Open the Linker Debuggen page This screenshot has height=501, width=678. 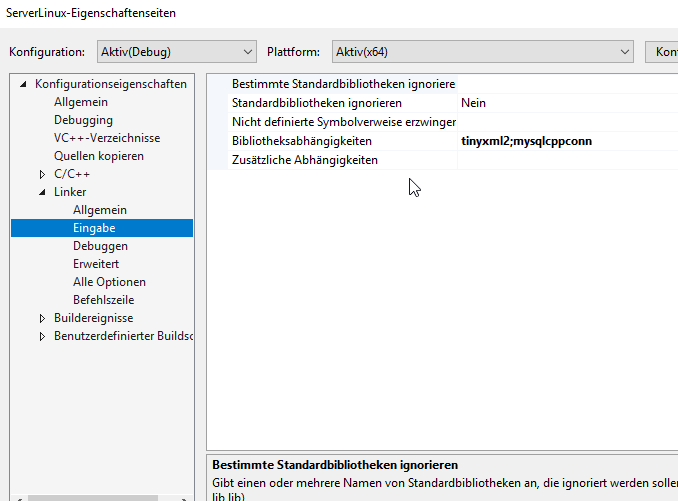click(x=100, y=246)
